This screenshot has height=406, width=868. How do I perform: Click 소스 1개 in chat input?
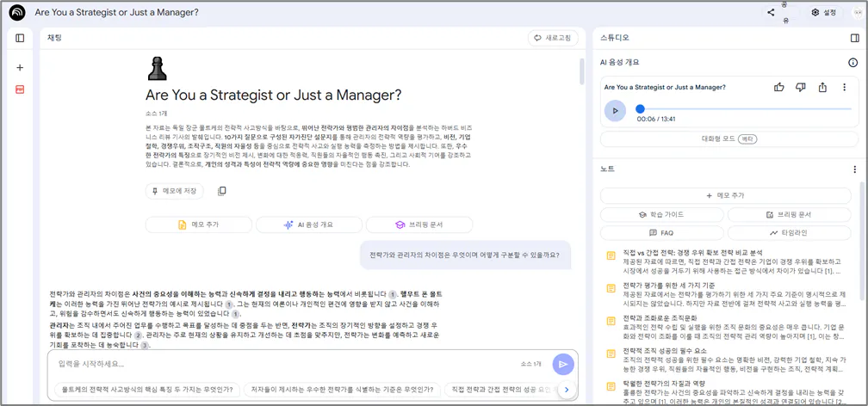coord(530,364)
